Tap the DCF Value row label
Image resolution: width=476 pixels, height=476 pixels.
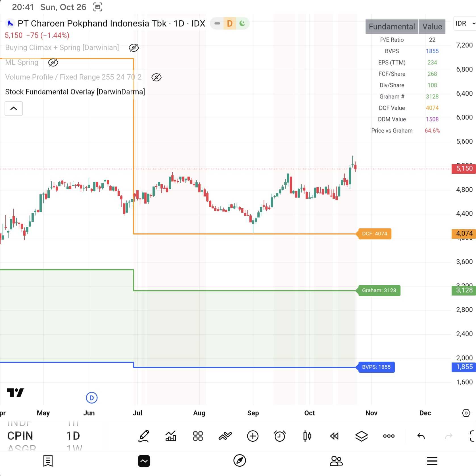click(392, 108)
